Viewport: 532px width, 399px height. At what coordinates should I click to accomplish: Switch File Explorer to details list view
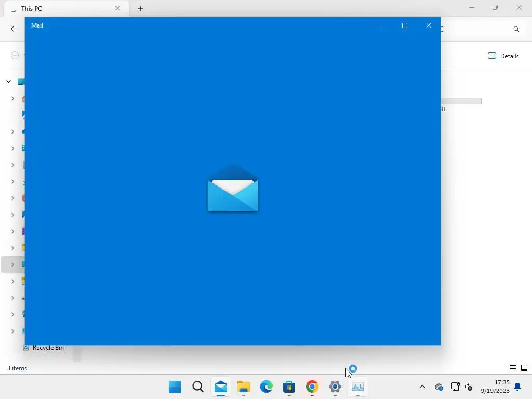(x=513, y=368)
